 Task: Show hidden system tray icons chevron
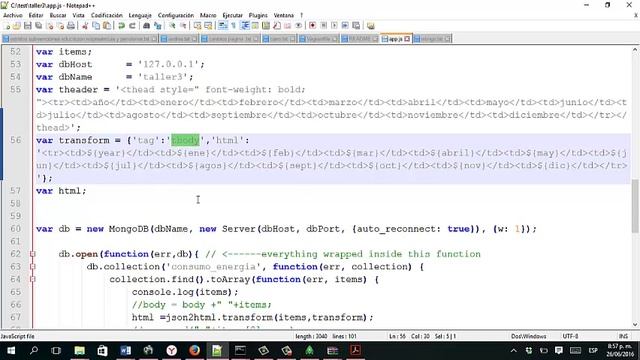click(x=513, y=350)
